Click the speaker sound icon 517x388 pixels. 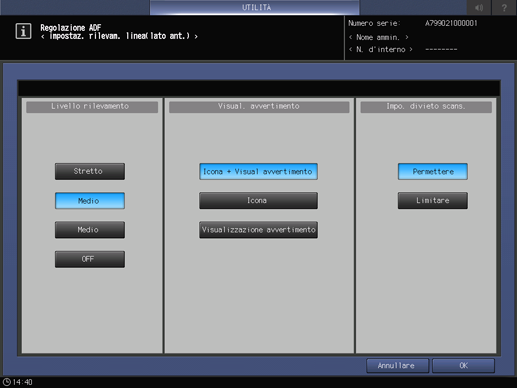(x=479, y=7)
